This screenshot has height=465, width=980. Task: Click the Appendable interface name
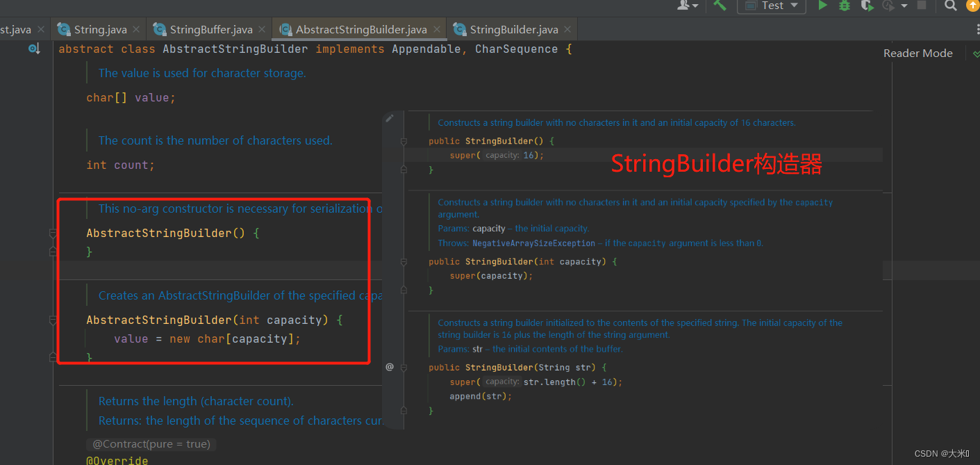pyautogui.click(x=426, y=49)
